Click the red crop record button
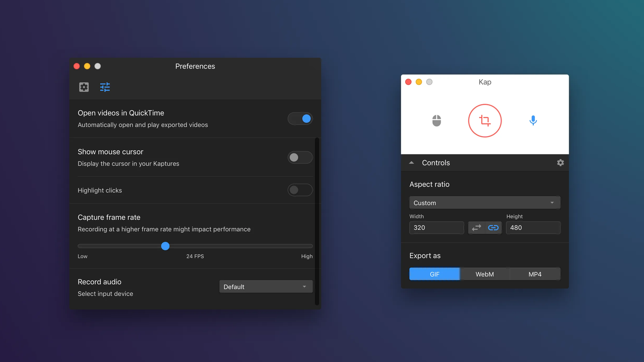The image size is (644, 362). point(485,121)
